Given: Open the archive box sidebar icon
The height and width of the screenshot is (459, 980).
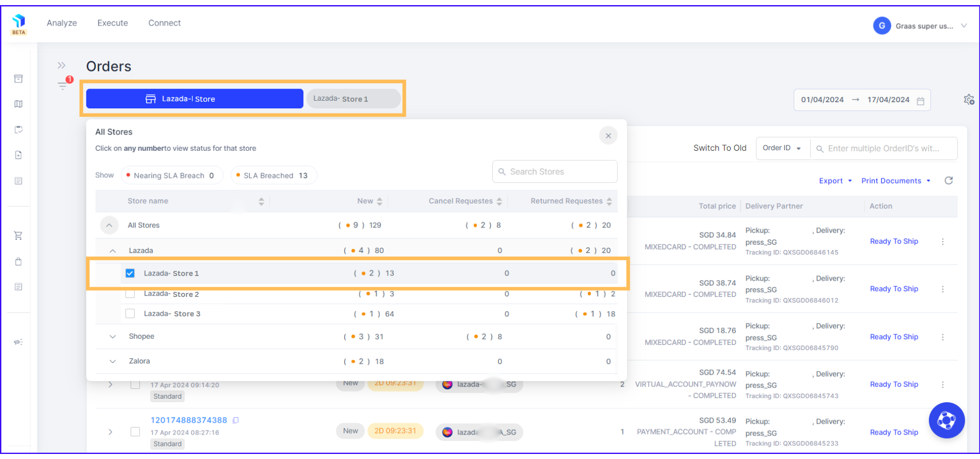Looking at the screenshot, I should click(x=18, y=79).
